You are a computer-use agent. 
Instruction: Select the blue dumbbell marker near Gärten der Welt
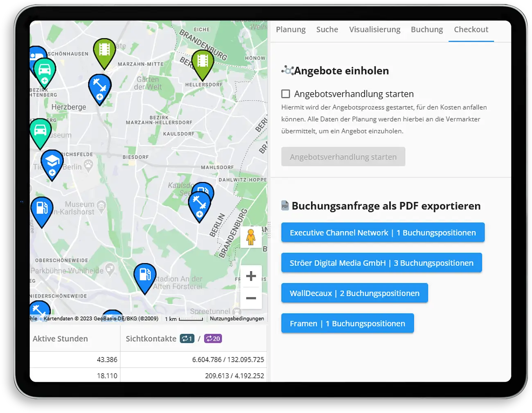point(99,88)
